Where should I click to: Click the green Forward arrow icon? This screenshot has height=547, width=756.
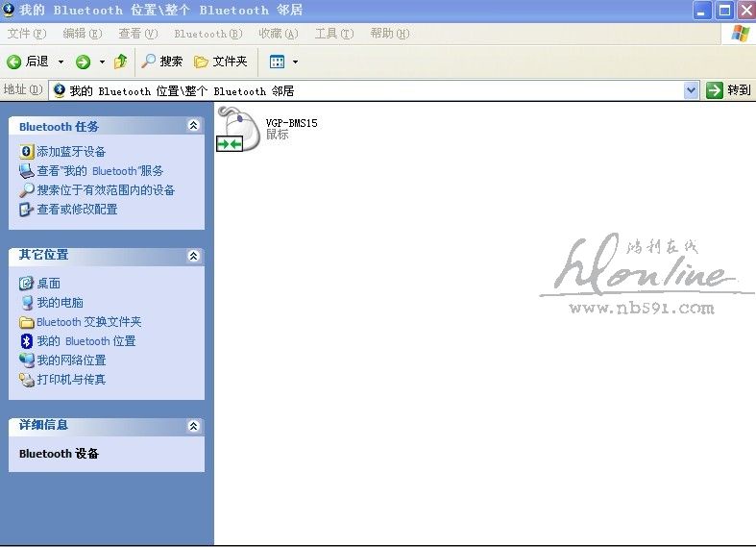(x=84, y=62)
